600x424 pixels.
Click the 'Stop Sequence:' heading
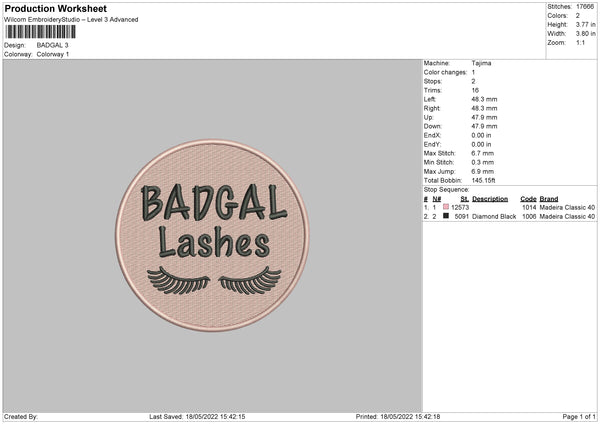[446, 190]
